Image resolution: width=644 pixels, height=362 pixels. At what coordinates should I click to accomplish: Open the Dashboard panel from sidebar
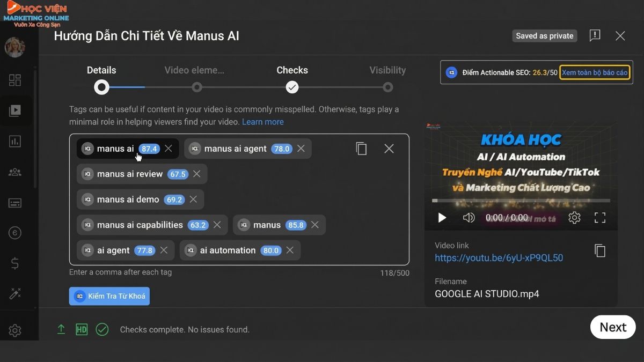pos(14,80)
